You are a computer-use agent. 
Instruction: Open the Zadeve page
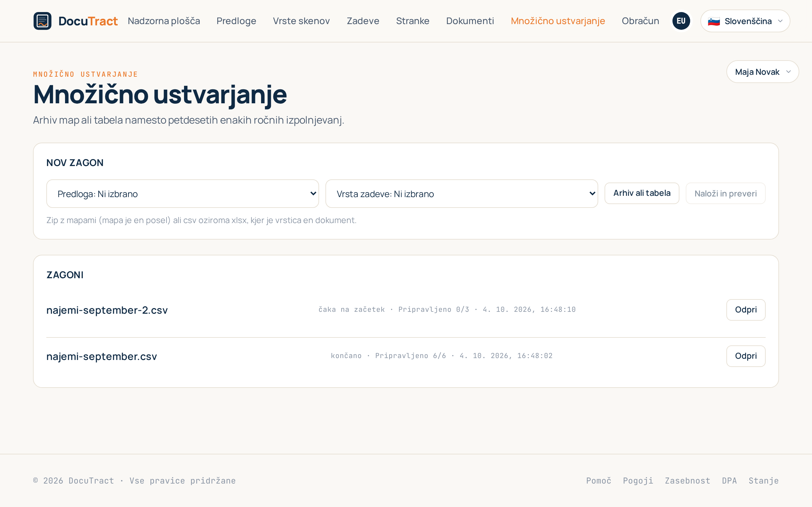tap(363, 21)
